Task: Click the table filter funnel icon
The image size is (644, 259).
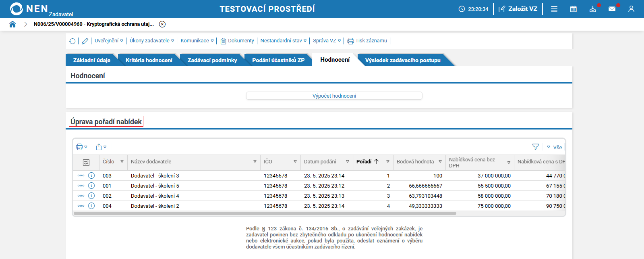Action: coord(536,147)
